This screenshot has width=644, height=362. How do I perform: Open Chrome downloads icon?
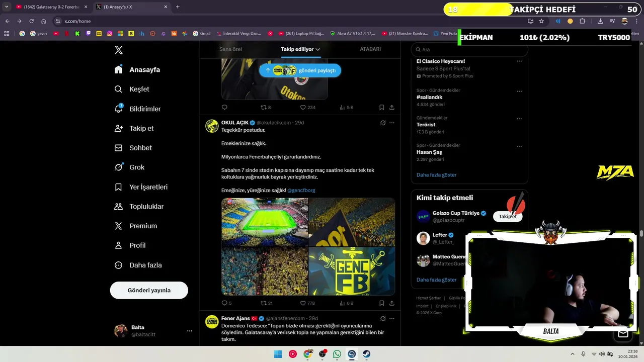point(600,21)
